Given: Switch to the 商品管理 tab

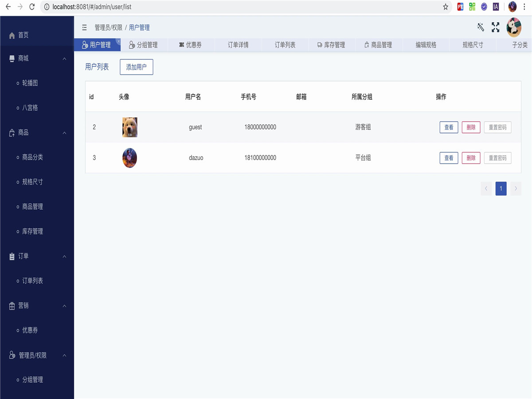Looking at the screenshot, I should 378,45.
